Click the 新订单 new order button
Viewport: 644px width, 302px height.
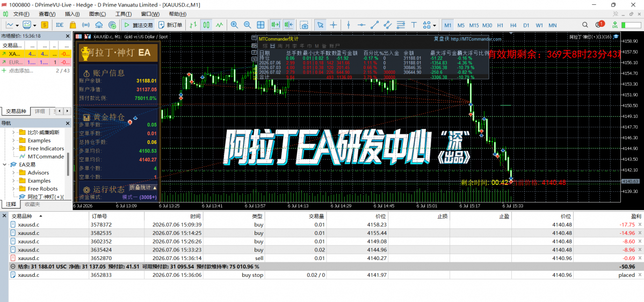171,25
